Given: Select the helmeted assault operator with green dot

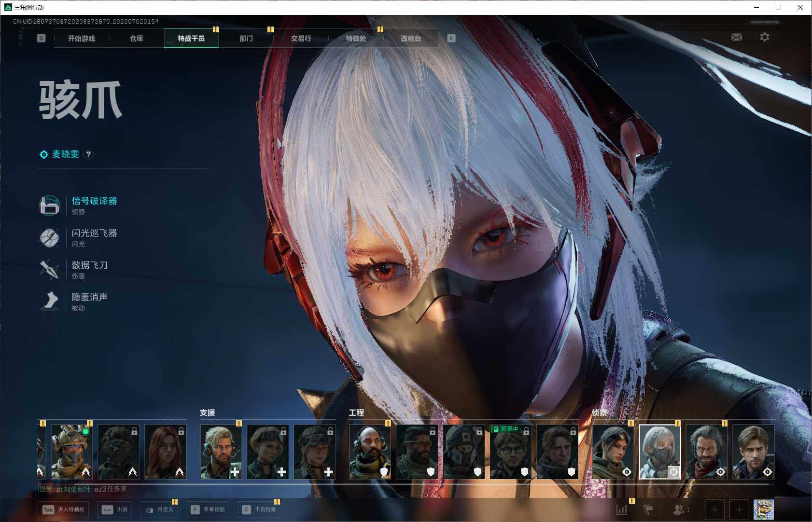Looking at the screenshot, I should click(72, 452).
